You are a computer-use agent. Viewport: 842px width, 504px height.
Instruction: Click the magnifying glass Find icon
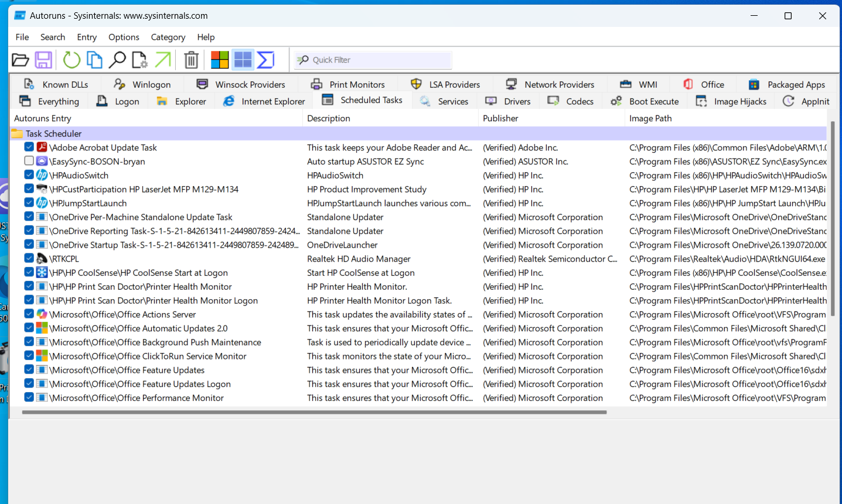tap(117, 60)
